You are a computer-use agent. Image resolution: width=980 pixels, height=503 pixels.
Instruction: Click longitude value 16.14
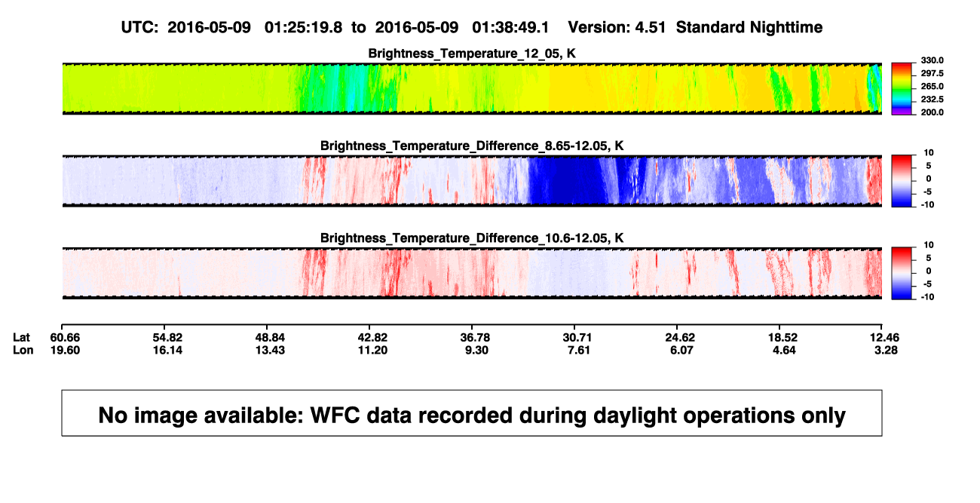[x=167, y=350]
